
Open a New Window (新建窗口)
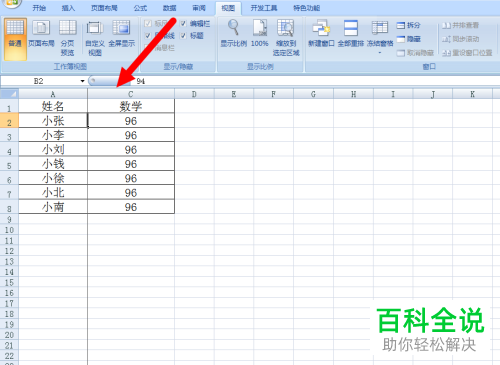321,33
